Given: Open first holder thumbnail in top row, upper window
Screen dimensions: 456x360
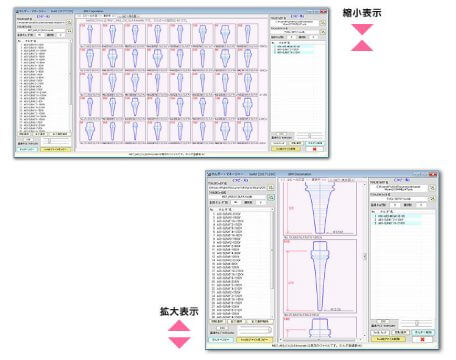Looking at the screenshot, I should tap(90, 34).
